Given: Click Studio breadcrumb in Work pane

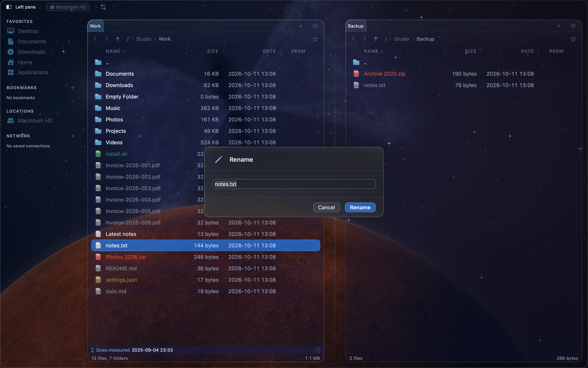Looking at the screenshot, I should pos(143,39).
